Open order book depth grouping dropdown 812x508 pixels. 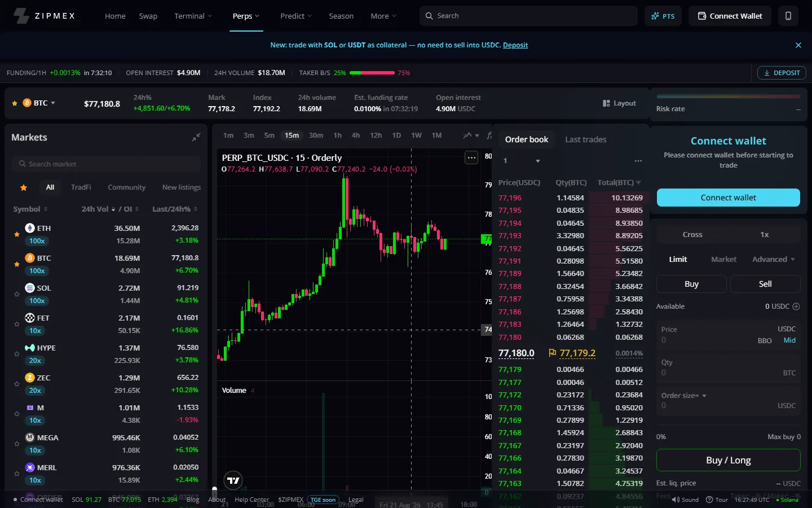click(x=522, y=161)
